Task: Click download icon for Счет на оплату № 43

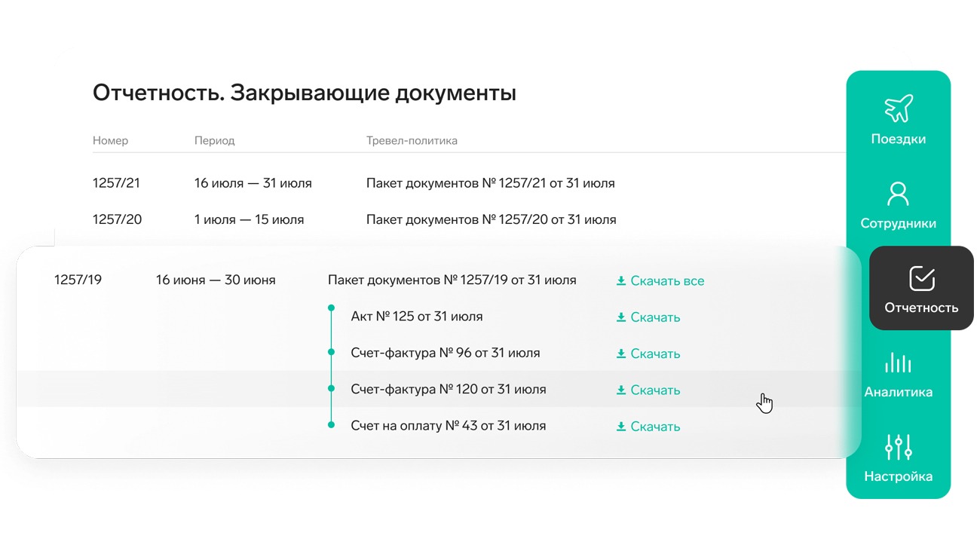Action: point(621,427)
